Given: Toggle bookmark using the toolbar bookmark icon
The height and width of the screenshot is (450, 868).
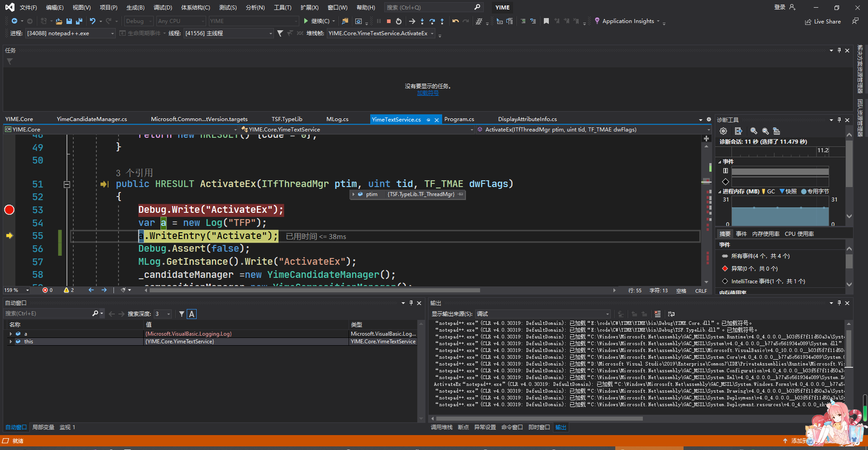Looking at the screenshot, I should point(546,21).
